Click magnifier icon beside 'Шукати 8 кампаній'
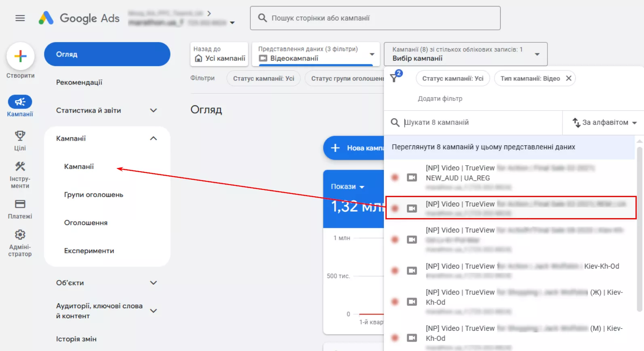644x351 pixels. click(395, 122)
